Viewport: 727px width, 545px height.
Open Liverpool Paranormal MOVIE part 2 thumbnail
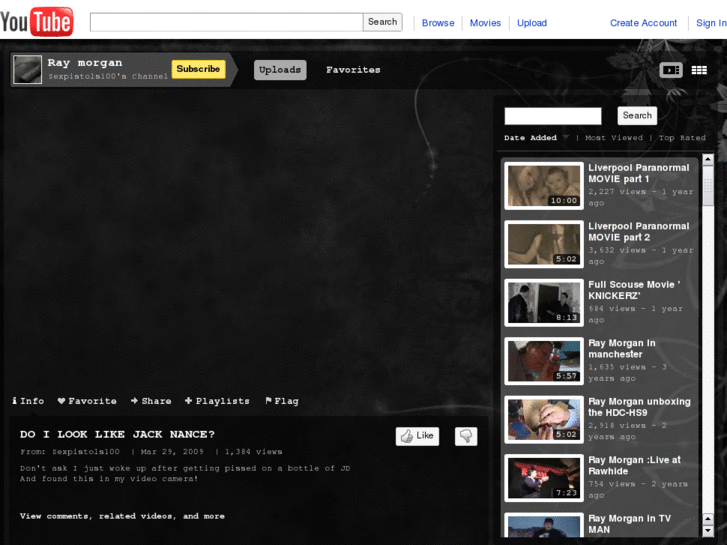544,244
